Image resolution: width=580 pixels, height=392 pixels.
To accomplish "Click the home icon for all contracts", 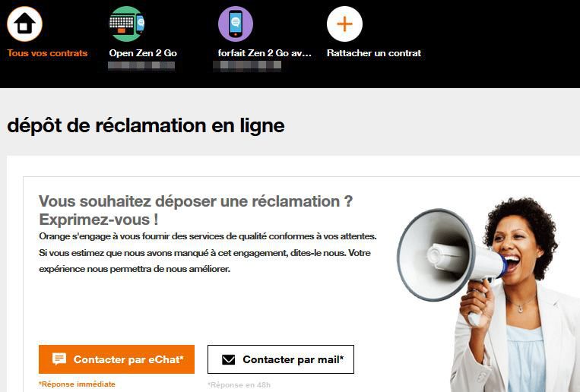I will [24, 24].
